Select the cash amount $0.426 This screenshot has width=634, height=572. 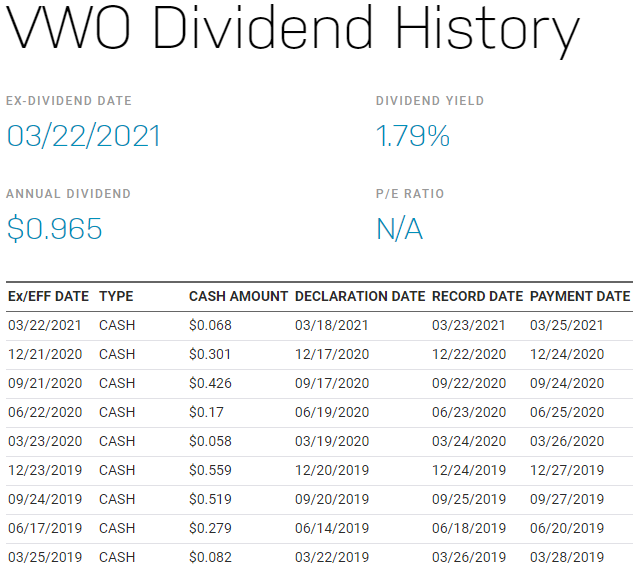(210, 383)
